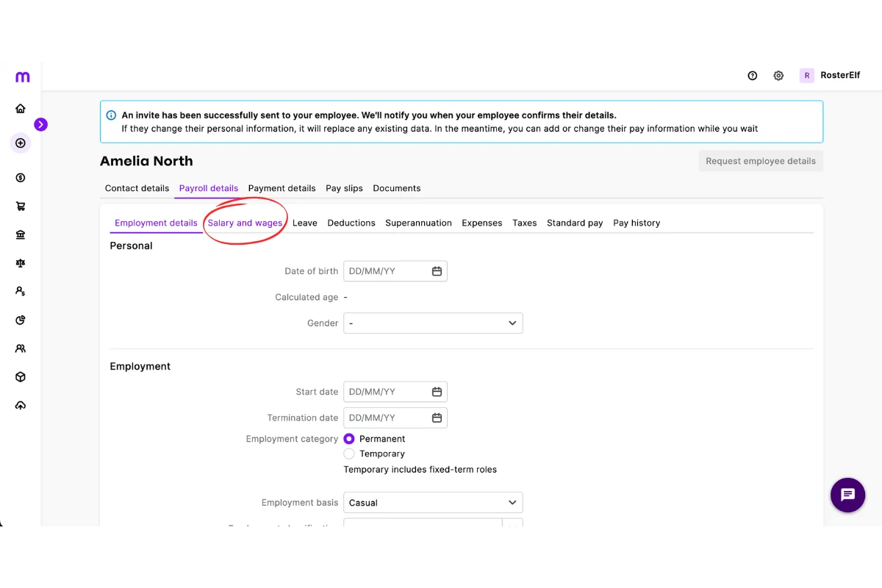Expand the sidebar with purple arrow

(40, 125)
